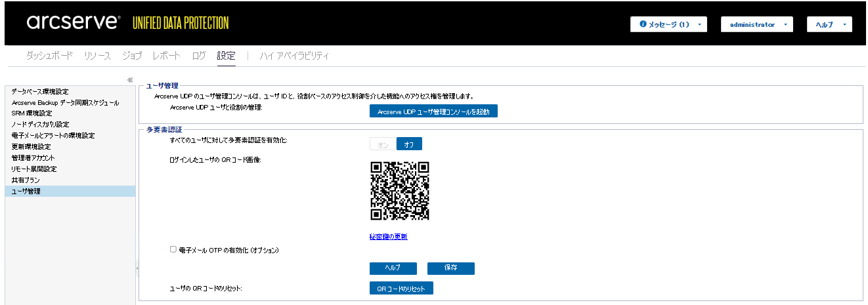Viewport: 868px width, 305px height.
Task: Select 共有プラン in sidebar
Action: 70,180
